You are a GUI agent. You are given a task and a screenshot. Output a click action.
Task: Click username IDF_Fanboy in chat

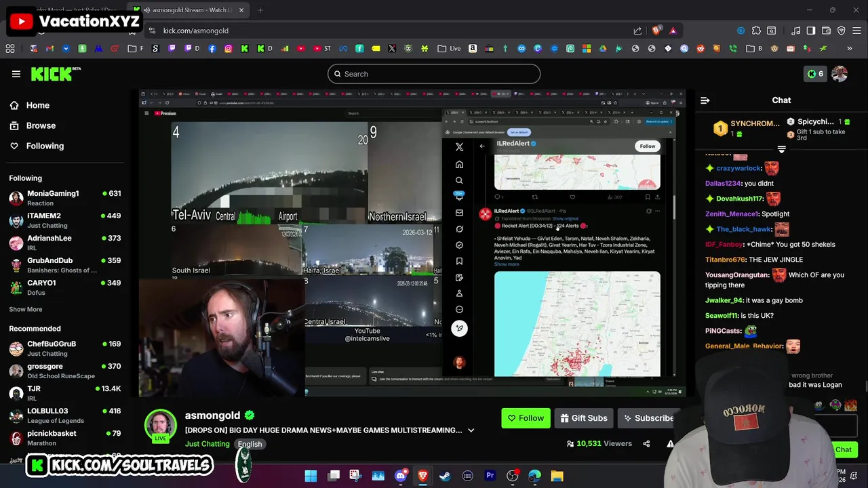point(724,244)
